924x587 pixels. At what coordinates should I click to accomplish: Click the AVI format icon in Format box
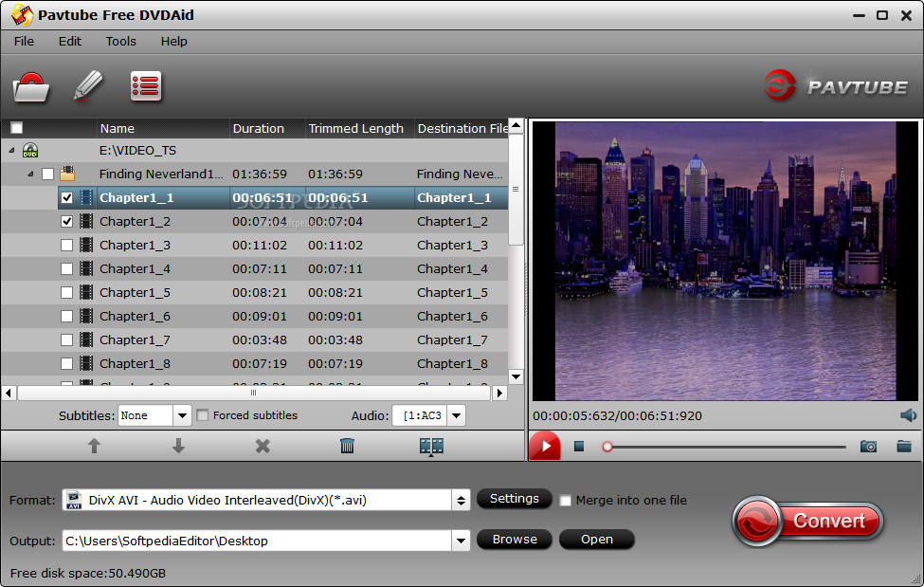coord(74,501)
